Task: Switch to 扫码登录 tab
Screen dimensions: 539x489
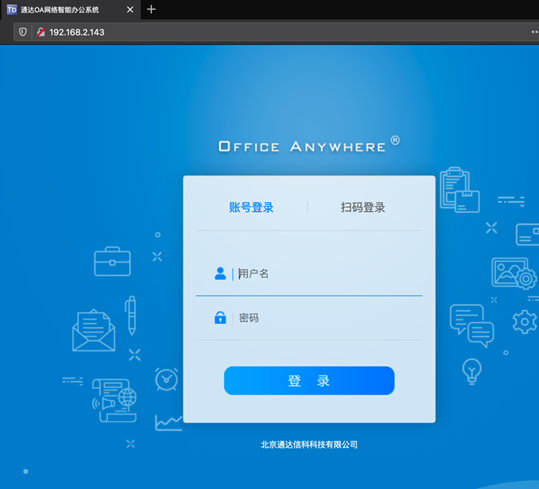Action: [363, 207]
